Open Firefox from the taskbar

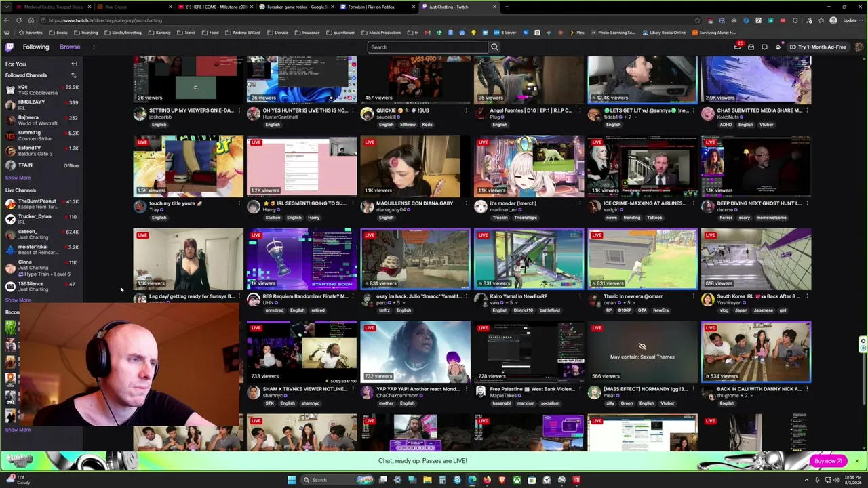(x=487, y=480)
